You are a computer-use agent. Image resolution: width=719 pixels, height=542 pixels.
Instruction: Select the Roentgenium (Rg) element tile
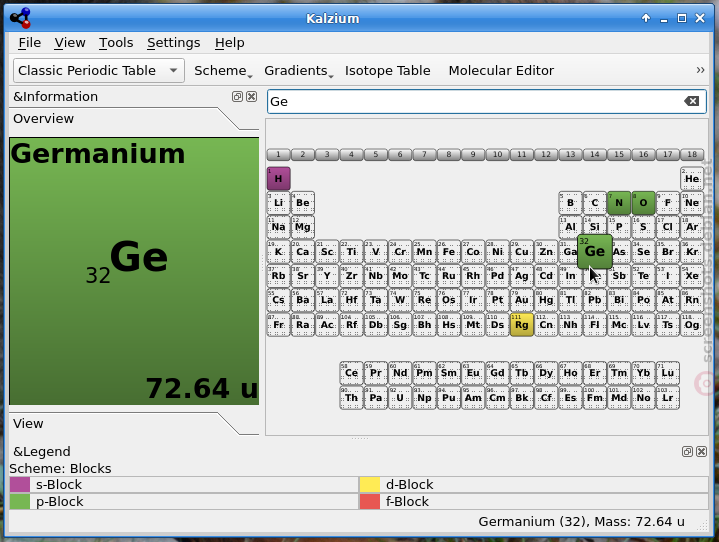click(x=521, y=325)
